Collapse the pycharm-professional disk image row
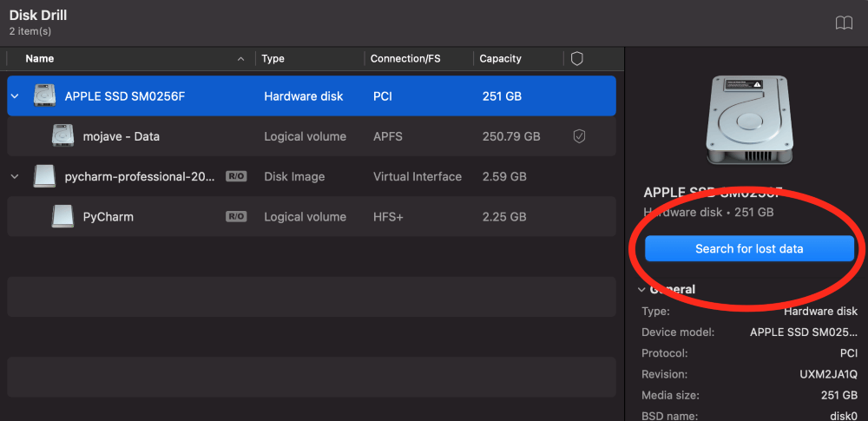The height and width of the screenshot is (421, 868). point(15,176)
